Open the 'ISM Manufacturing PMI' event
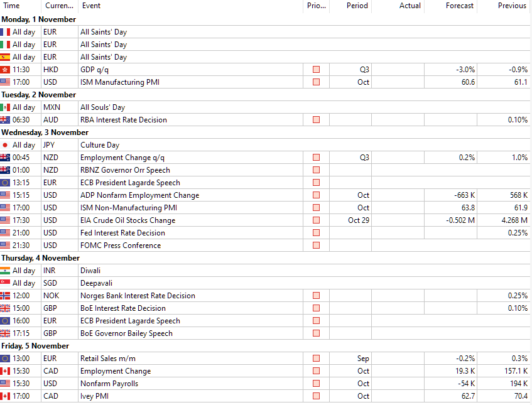Viewport: 532px width, 405px height. click(120, 82)
